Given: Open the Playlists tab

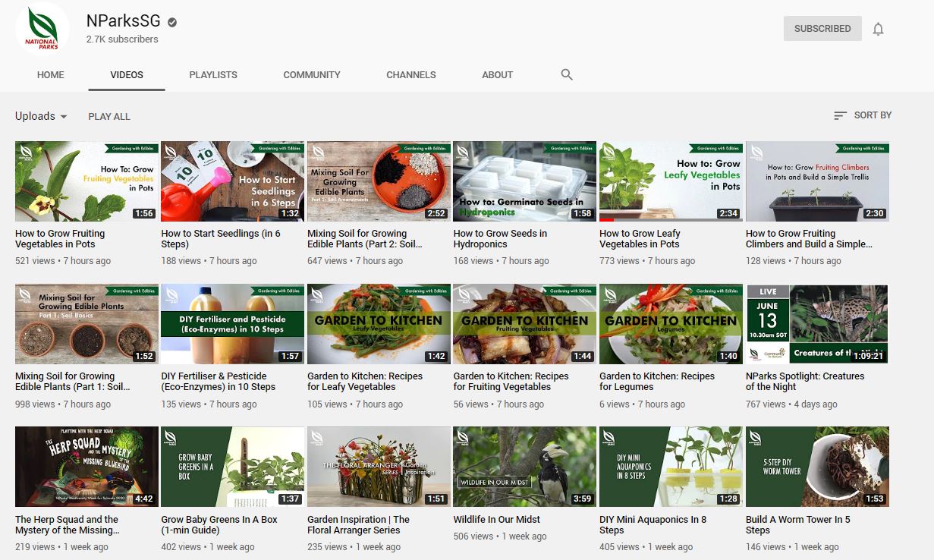Looking at the screenshot, I should 213,74.
